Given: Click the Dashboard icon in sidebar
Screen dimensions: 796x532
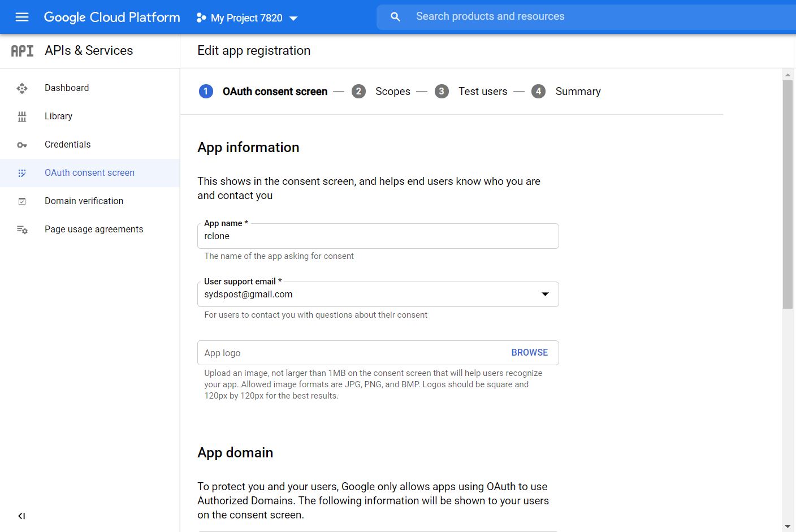Looking at the screenshot, I should pos(22,88).
